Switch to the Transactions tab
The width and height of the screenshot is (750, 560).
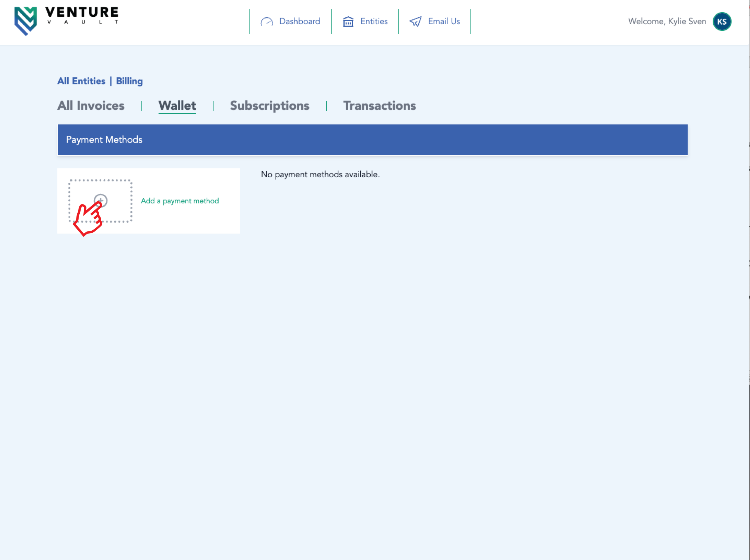[x=380, y=106]
